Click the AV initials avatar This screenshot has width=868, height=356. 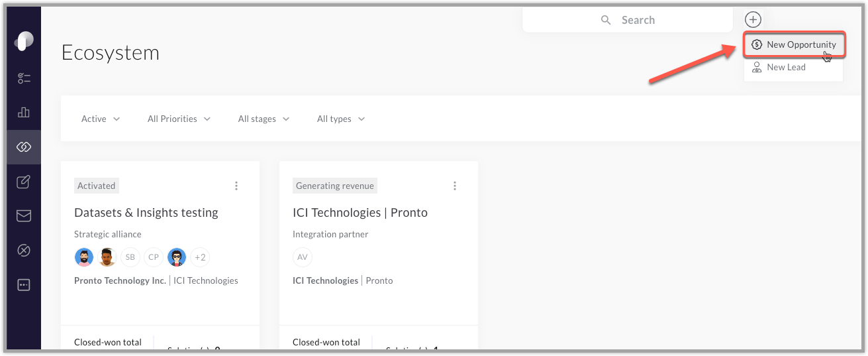click(x=303, y=257)
